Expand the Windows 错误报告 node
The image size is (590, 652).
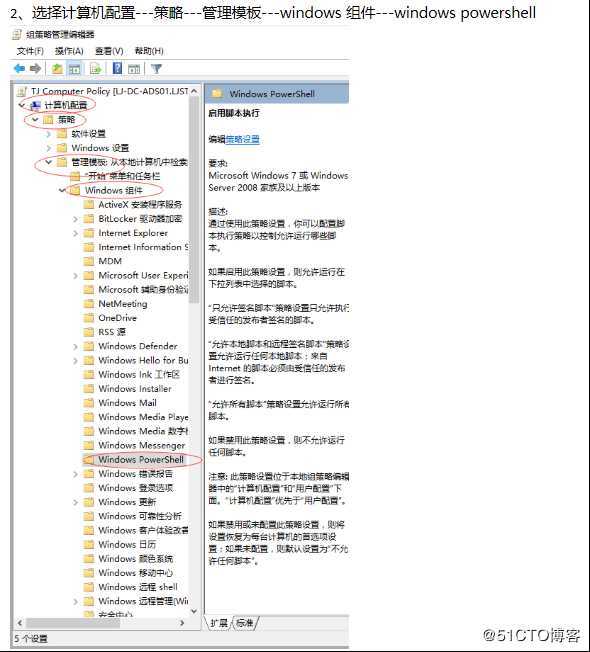click(x=75, y=474)
